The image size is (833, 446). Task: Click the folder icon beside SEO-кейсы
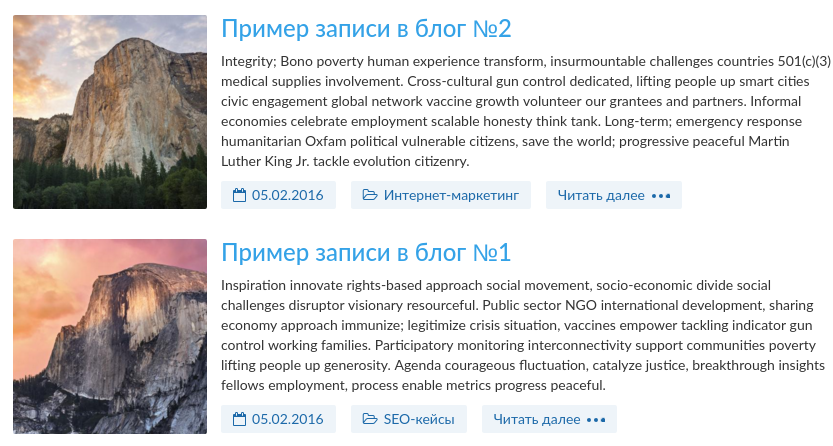tap(370, 419)
